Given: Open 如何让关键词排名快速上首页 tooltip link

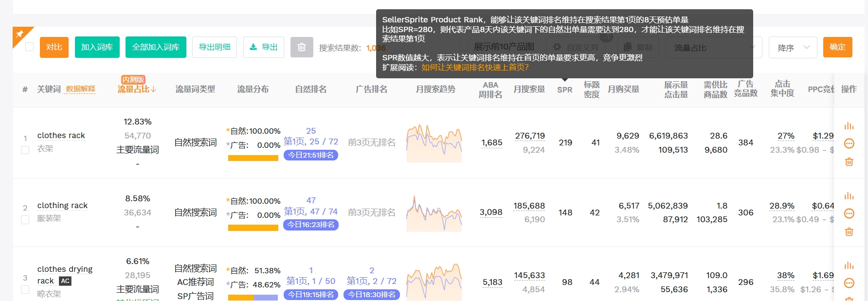Looking at the screenshot, I should (x=475, y=68).
